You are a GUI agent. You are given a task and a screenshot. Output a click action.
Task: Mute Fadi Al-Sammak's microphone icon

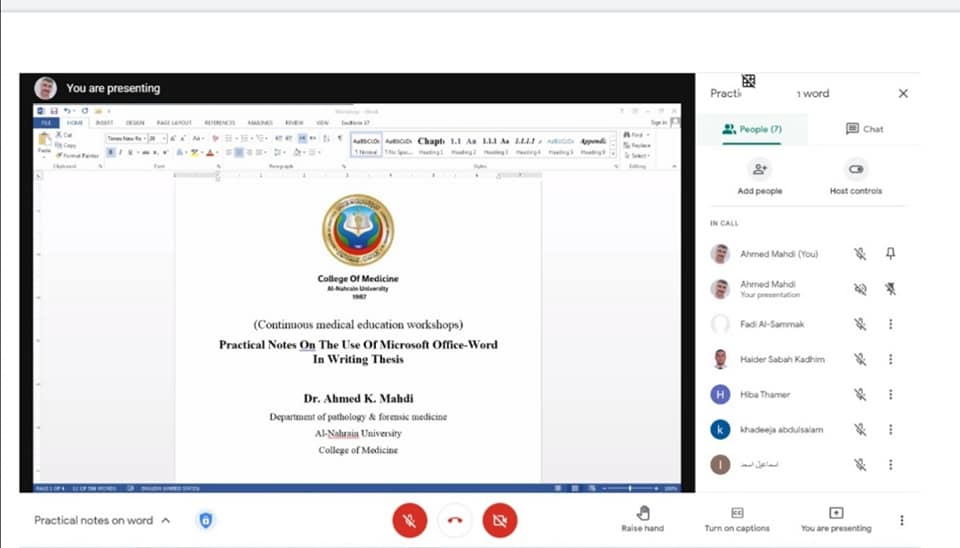[x=860, y=324]
